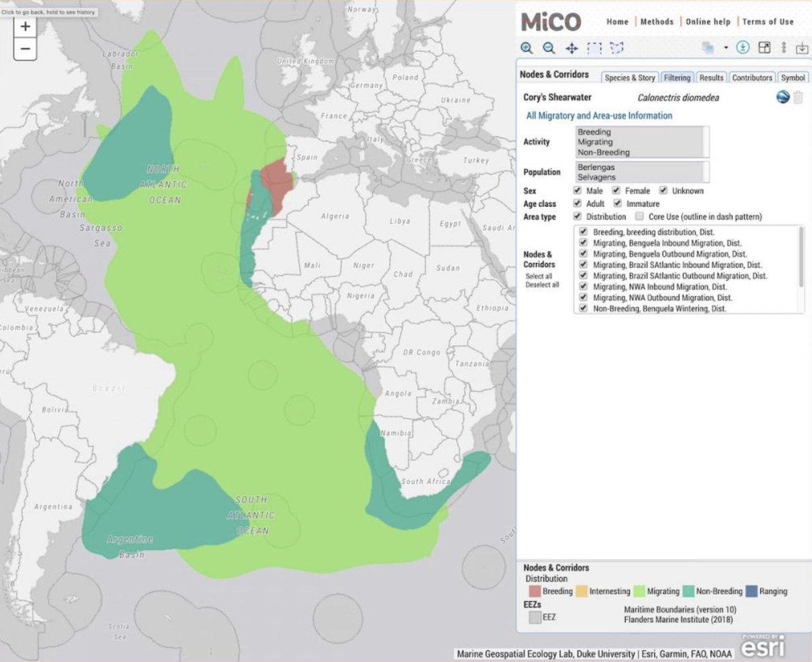Click the save-to-tray export icon
The image size is (812, 662).
(x=802, y=48)
